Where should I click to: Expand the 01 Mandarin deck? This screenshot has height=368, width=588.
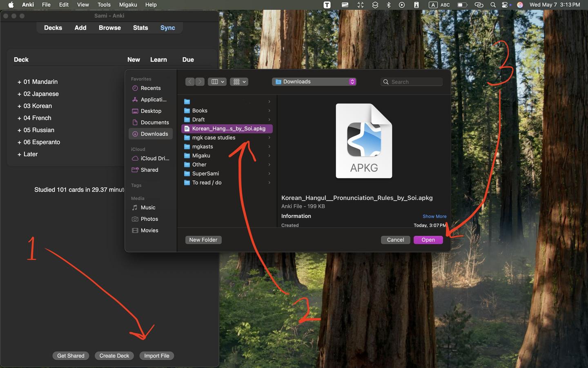(x=19, y=82)
